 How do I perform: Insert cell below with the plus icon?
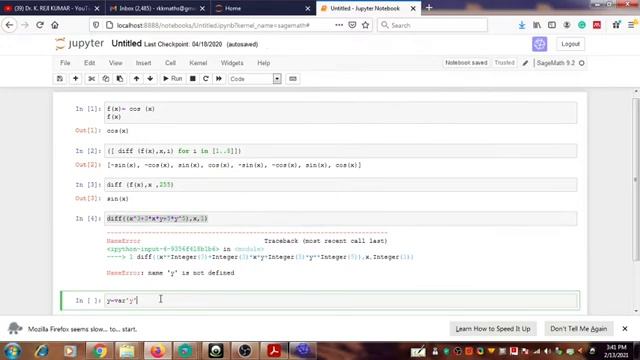tap(76, 79)
